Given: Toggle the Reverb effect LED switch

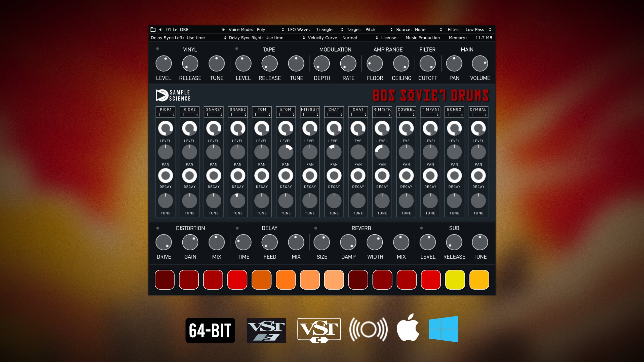Looking at the screenshot, I should (316, 228).
